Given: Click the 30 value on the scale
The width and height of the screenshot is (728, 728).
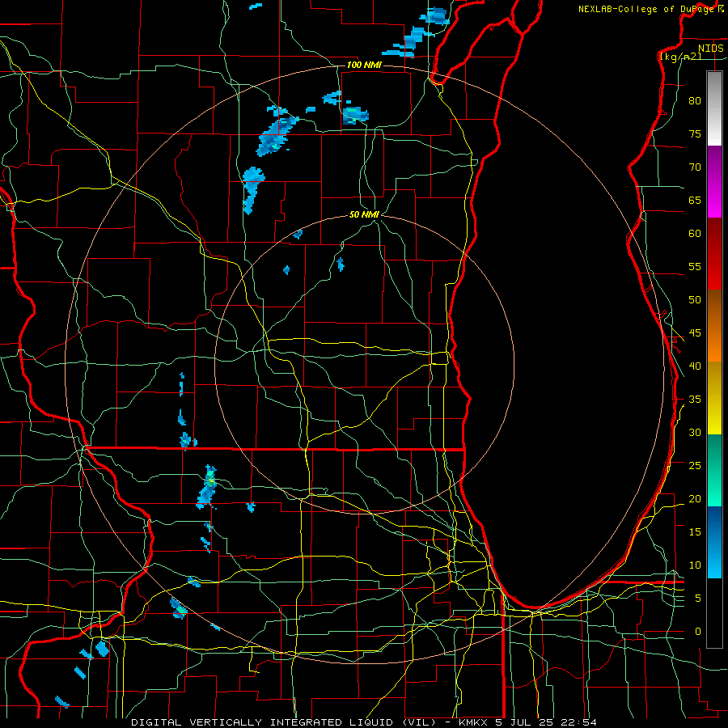Looking at the screenshot, I should pyautogui.click(x=695, y=432).
